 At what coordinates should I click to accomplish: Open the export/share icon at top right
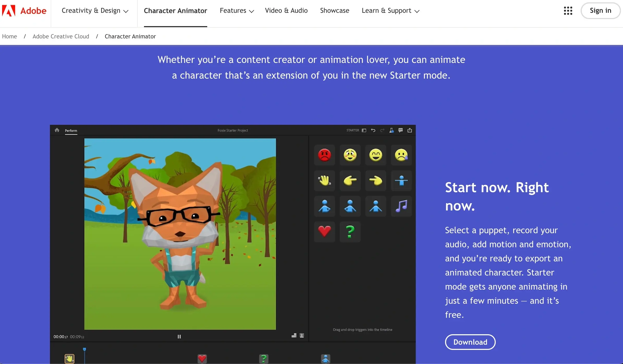point(410,130)
